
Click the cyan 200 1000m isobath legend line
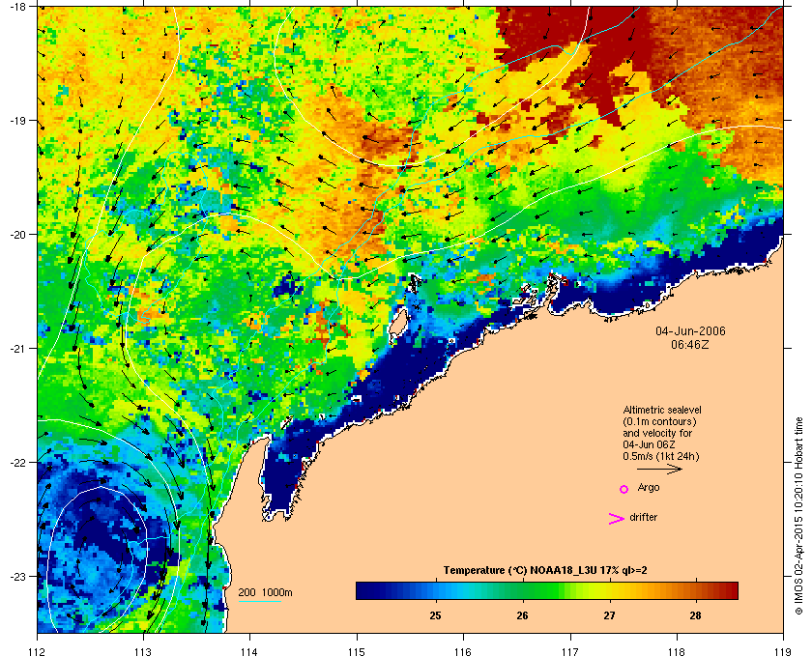coord(259,601)
